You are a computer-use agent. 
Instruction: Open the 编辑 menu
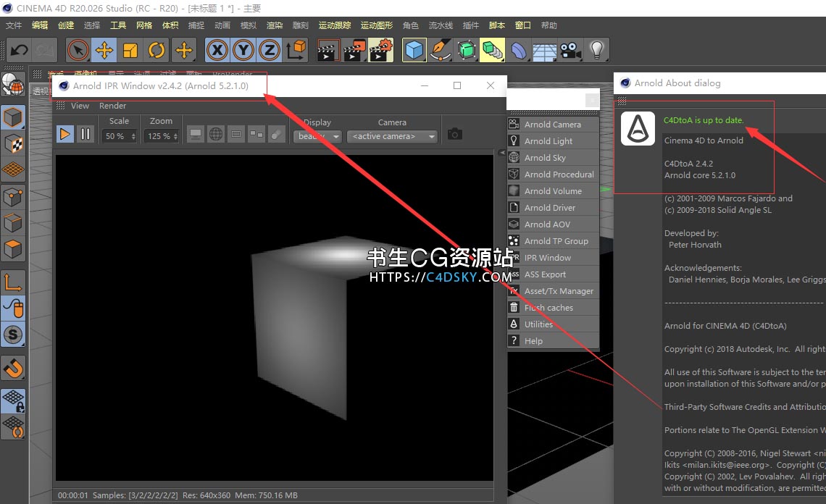tap(40, 25)
